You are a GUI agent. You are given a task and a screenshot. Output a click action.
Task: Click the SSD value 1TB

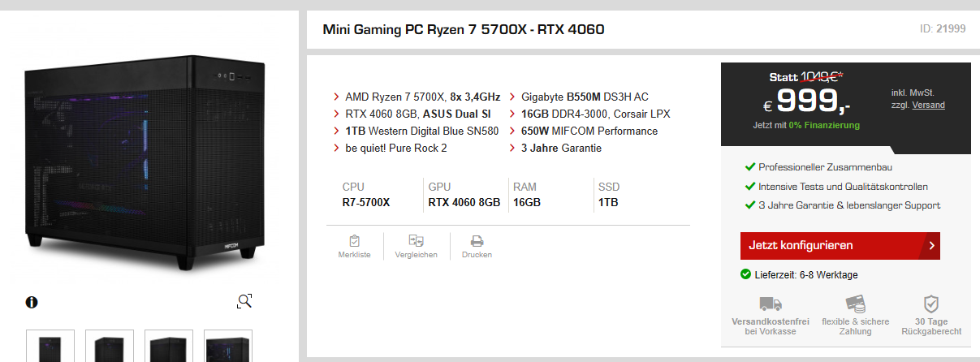tap(608, 202)
